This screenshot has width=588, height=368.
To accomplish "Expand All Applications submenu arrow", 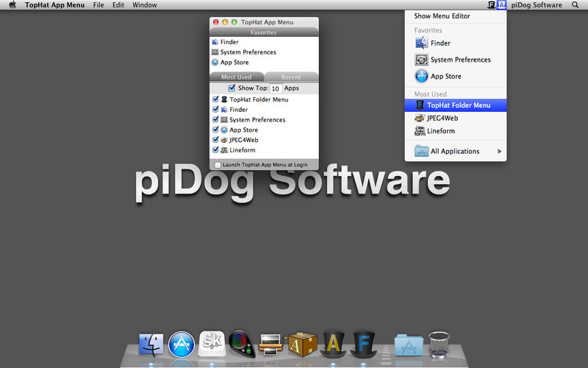I will coord(500,152).
